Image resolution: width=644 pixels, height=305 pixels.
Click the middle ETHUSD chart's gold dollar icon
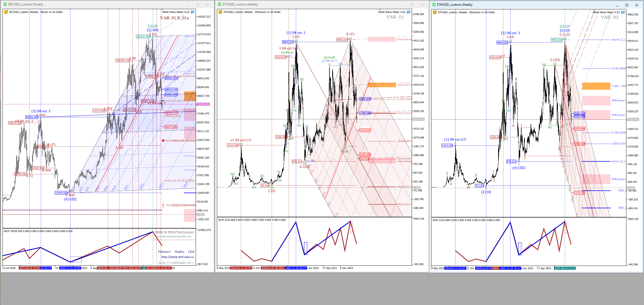pyautogui.click(x=220, y=12)
